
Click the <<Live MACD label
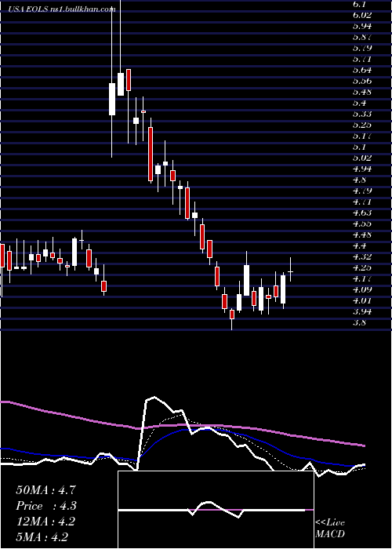coord(330,529)
